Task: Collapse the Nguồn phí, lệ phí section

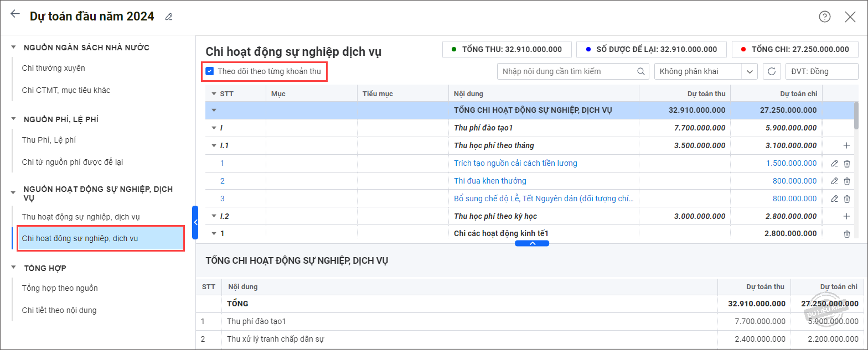Action: [13, 119]
